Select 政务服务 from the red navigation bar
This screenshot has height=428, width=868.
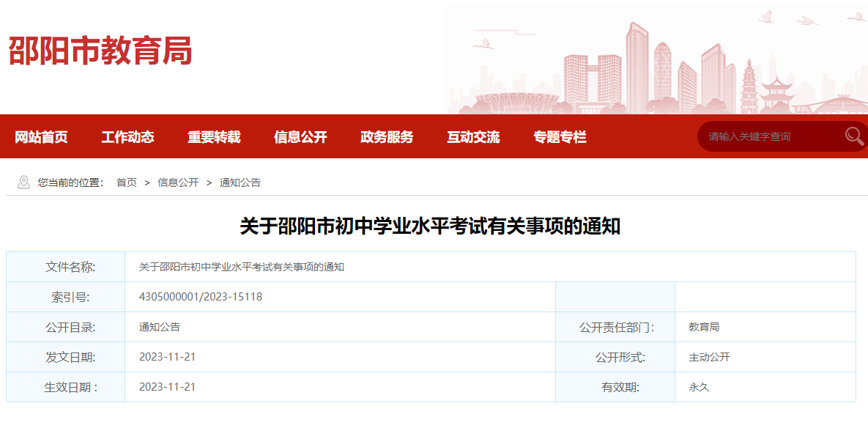click(386, 137)
